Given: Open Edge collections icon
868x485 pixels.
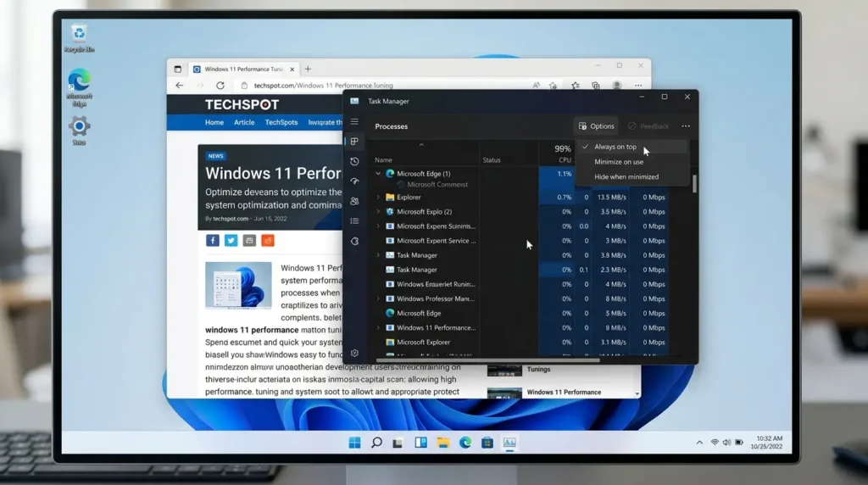Looking at the screenshot, I should point(596,86).
